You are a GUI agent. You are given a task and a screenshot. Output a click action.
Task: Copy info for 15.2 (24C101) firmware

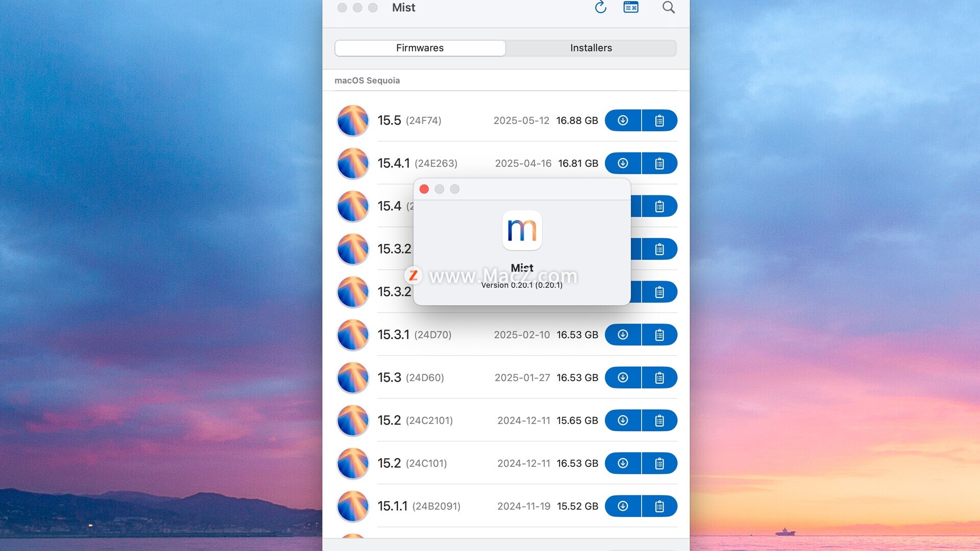(659, 463)
